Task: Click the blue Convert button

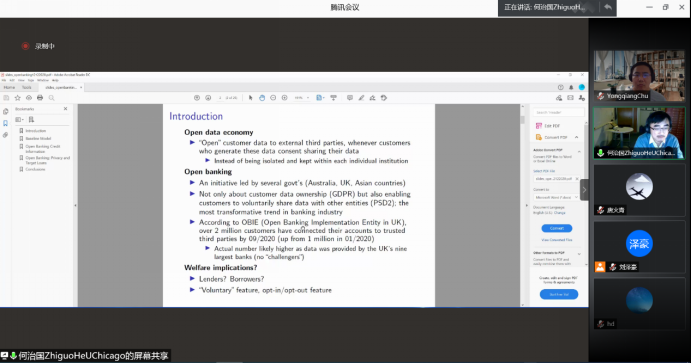Action: [557, 228]
